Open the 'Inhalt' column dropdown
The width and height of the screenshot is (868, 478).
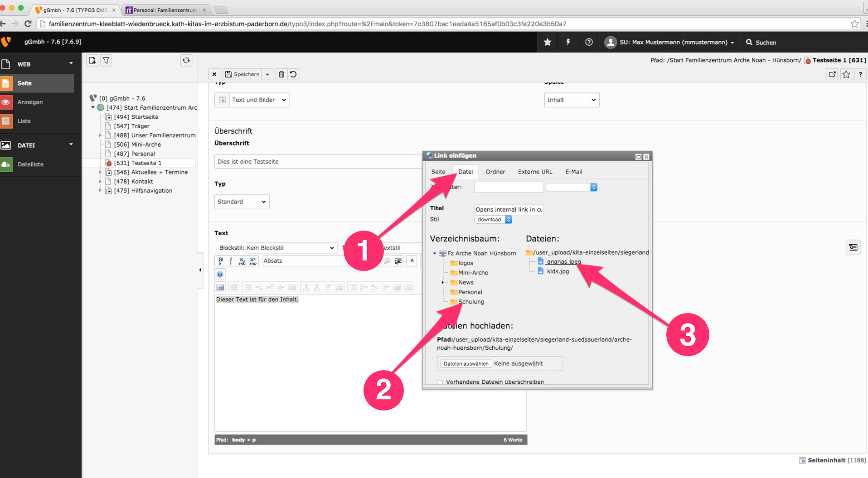coord(571,100)
